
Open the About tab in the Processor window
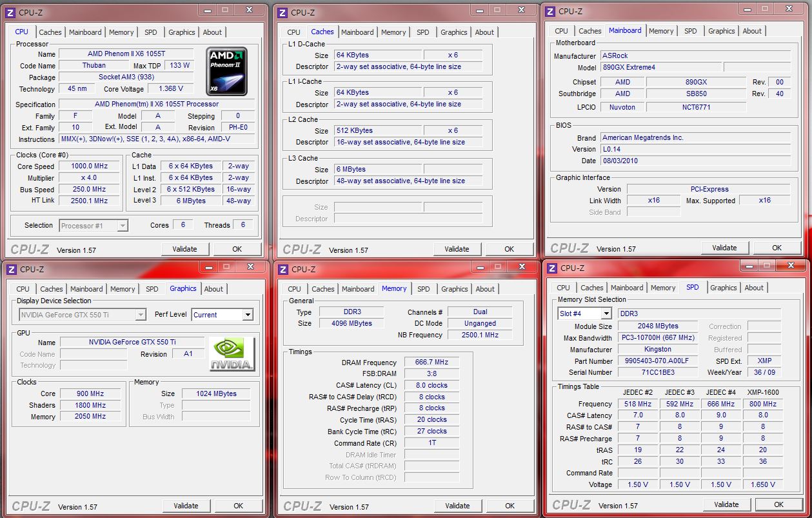click(x=212, y=32)
